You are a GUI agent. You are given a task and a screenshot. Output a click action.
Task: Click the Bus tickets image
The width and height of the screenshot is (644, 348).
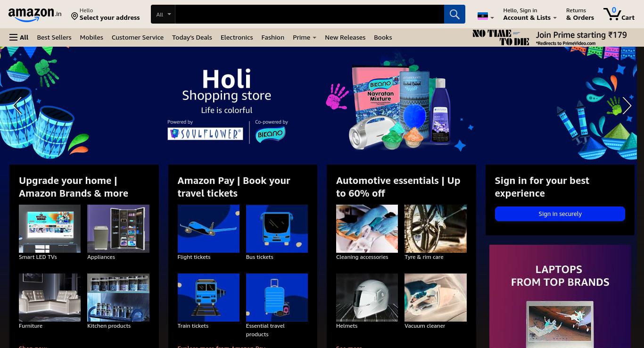[277, 229]
